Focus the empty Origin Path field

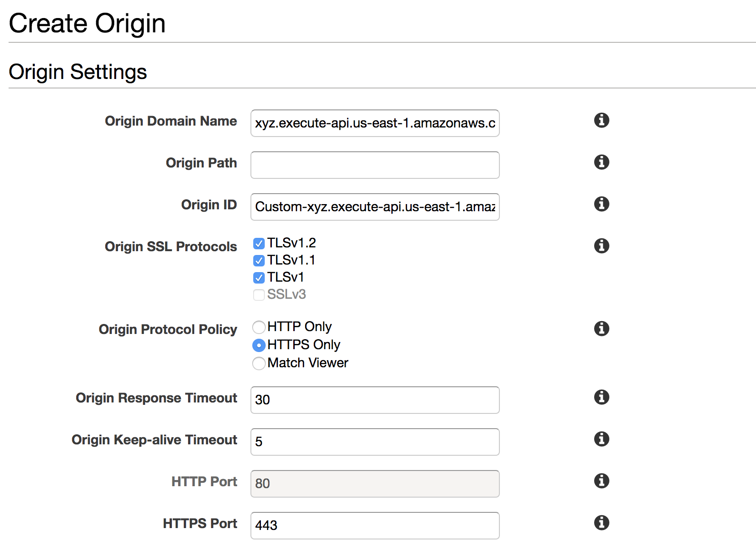click(x=375, y=166)
